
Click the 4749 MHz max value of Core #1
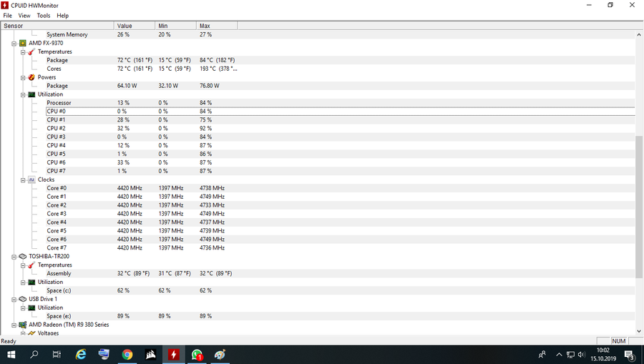point(212,197)
